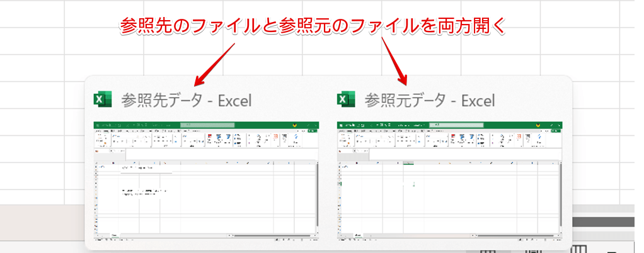
Task: Open the 参照先データ window preview thumbnail
Action: pos(206,181)
